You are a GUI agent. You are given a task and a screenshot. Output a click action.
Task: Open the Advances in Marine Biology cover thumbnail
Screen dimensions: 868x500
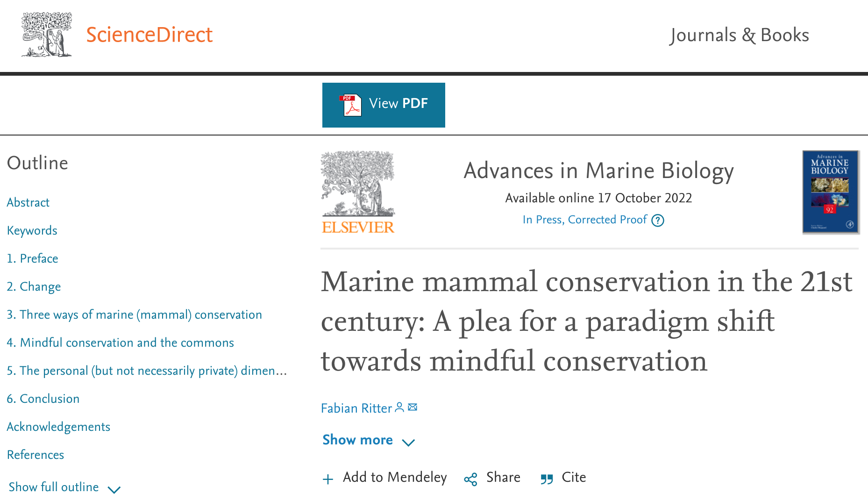click(x=831, y=192)
